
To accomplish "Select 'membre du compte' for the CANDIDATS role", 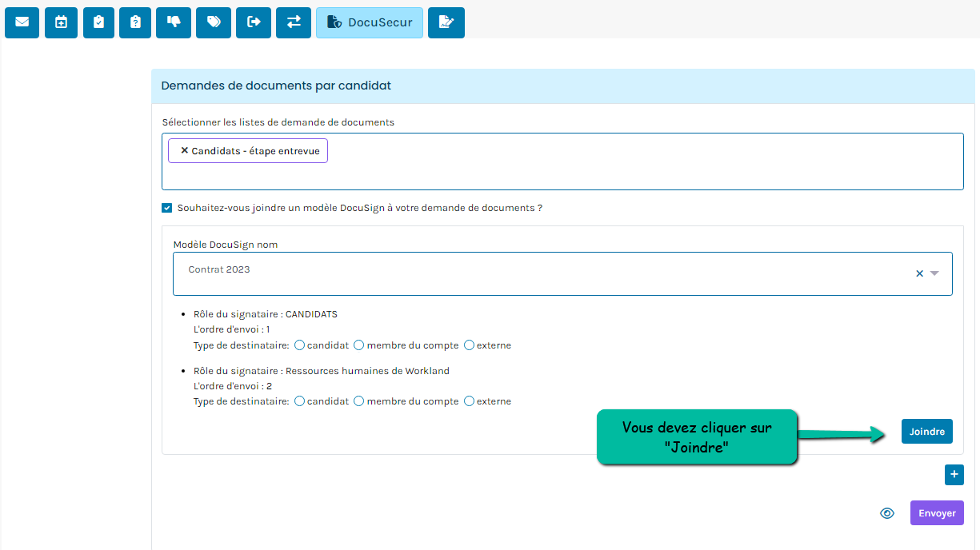I will pos(359,345).
